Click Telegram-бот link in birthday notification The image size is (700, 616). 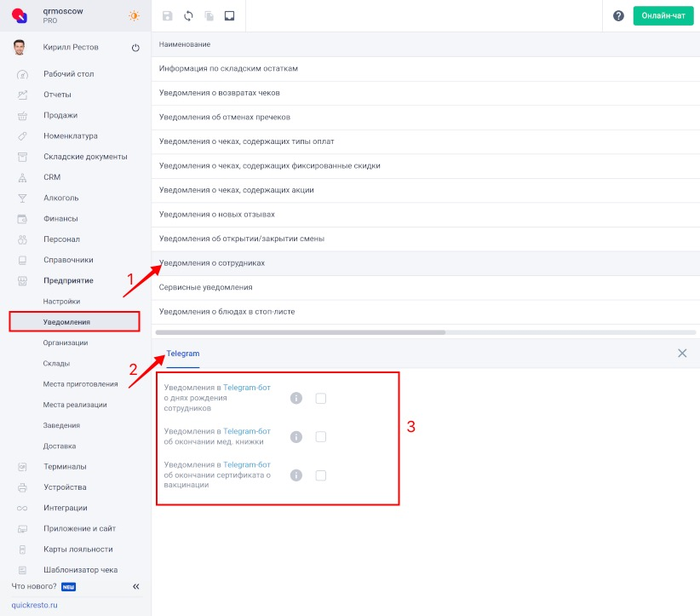(x=246, y=388)
